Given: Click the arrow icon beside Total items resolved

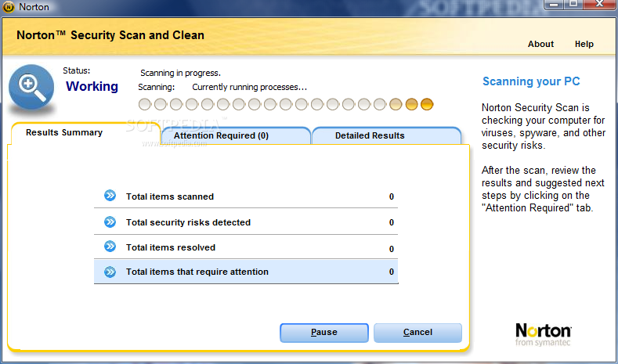Looking at the screenshot, I should [110, 247].
